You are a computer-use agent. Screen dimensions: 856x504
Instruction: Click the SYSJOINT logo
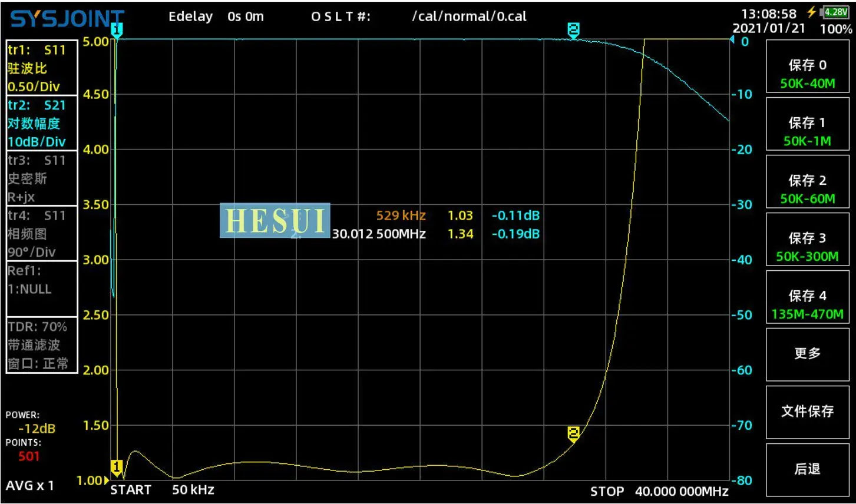pyautogui.click(x=67, y=19)
